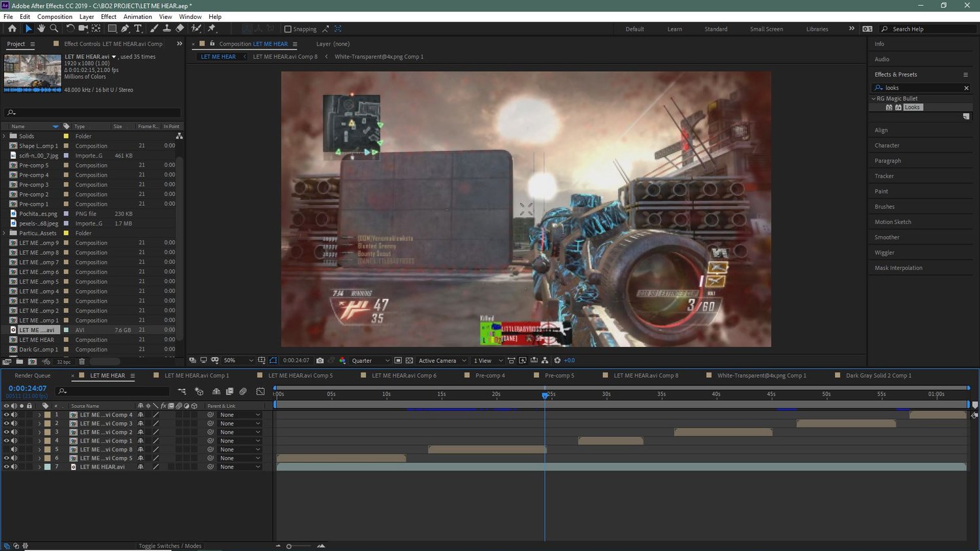Open Parent dropdown for layer 3

[x=240, y=432]
